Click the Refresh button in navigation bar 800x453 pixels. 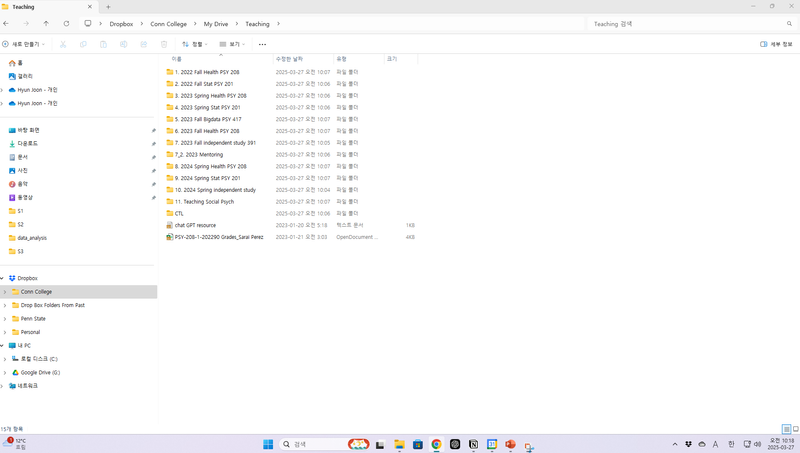pos(66,23)
